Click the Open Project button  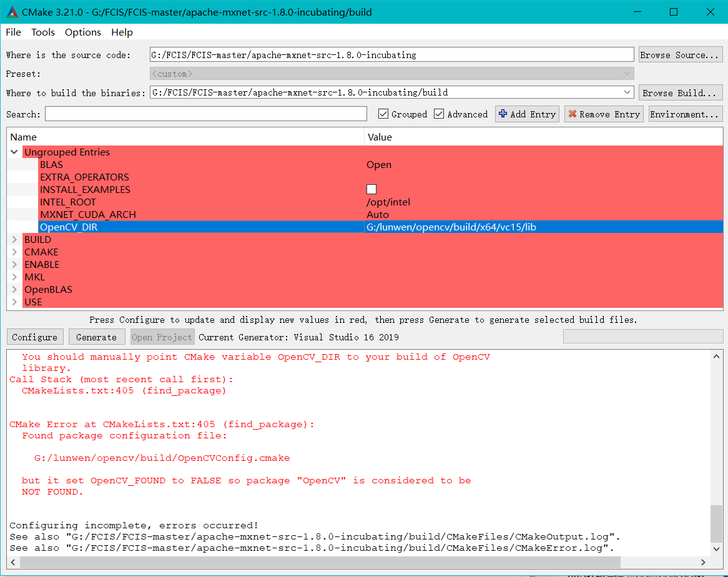click(162, 337)
